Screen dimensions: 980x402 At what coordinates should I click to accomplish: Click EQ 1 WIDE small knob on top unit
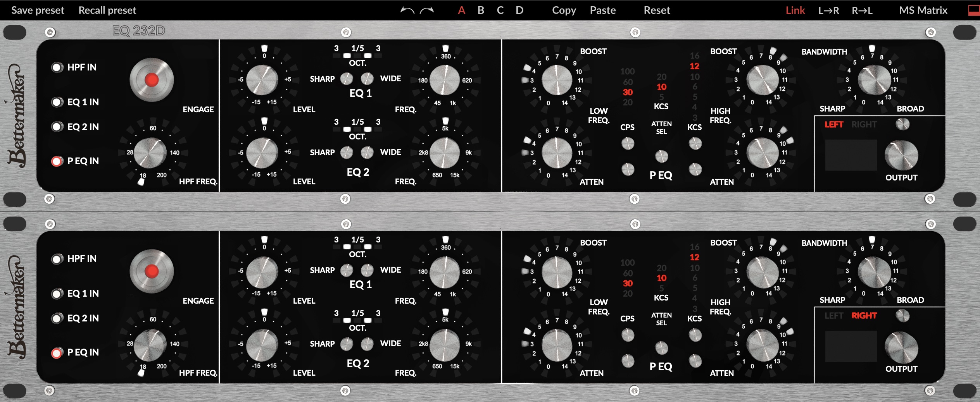tap(367, 79)
